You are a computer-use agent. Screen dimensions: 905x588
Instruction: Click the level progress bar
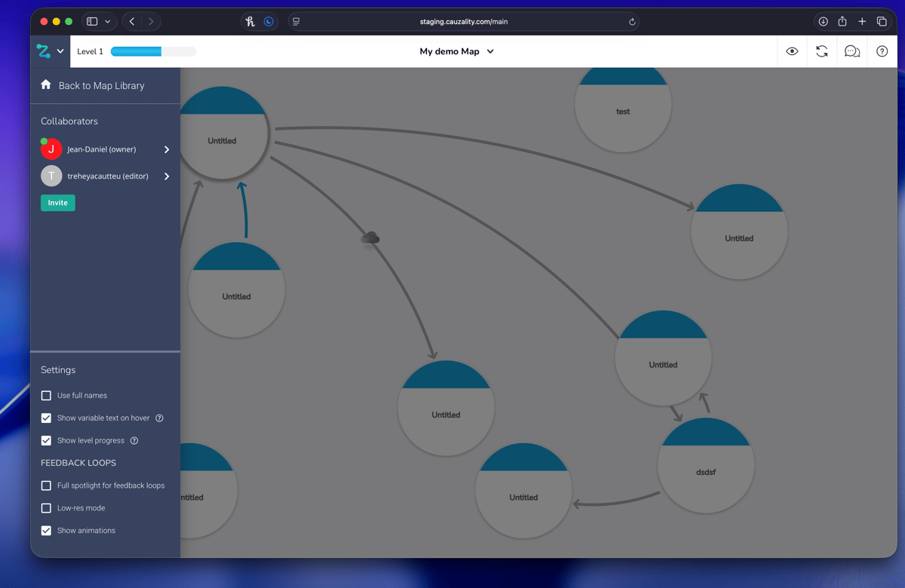(153, 51)
